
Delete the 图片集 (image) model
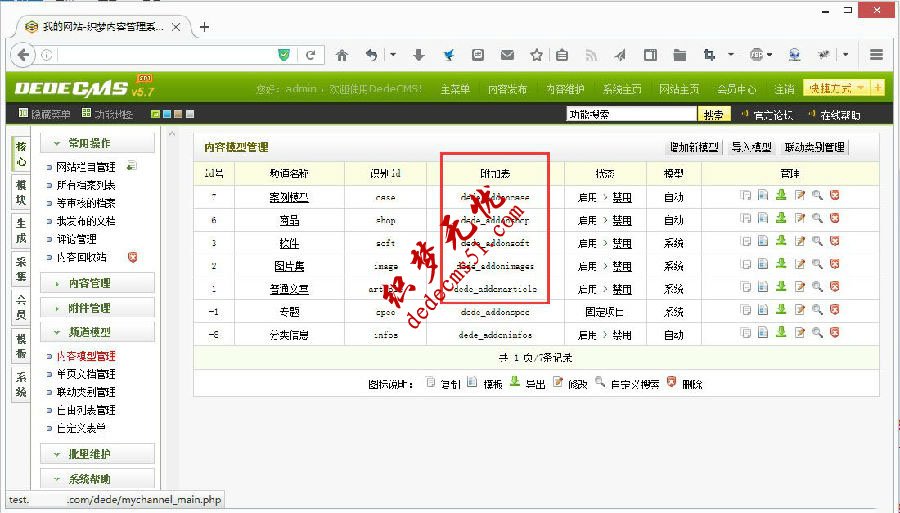pos(835,264)
